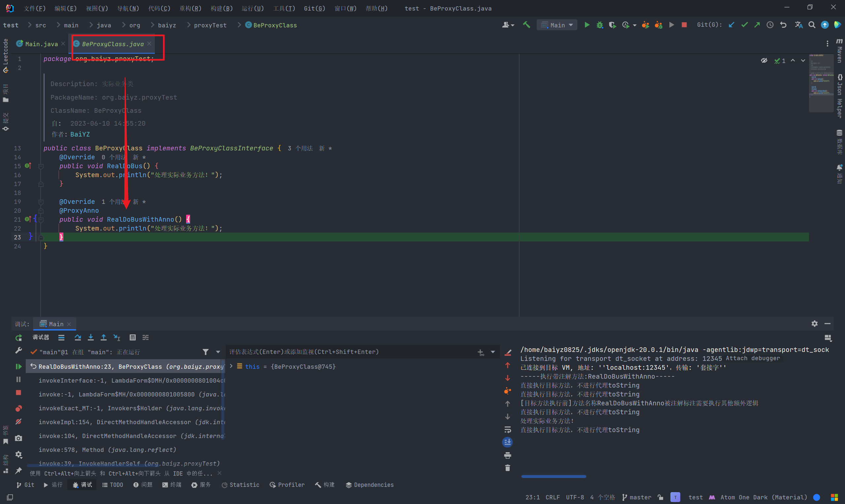Viewport: 845px width, 504px height.
Task: Toggle Mute Breakpoints icon
Action: pos(19,422)
